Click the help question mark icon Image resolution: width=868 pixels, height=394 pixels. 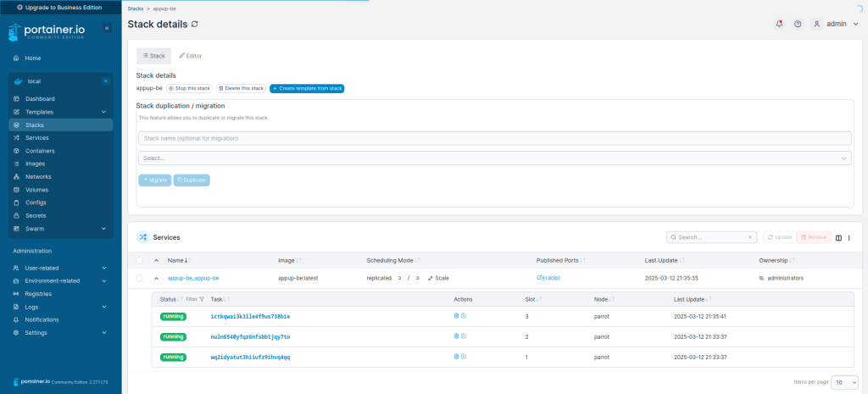tap(798, 25)
